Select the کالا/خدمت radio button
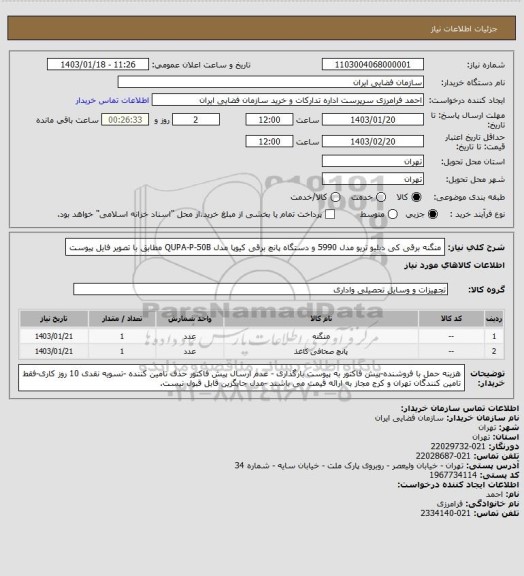The image size is (524, 576). point(335,197)
